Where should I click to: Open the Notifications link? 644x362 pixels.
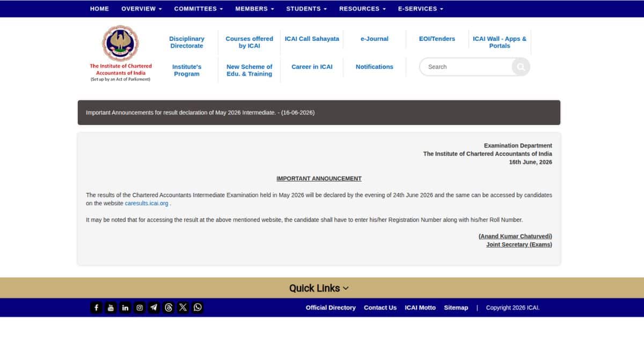pyautogui.click(x=375, y=67)
